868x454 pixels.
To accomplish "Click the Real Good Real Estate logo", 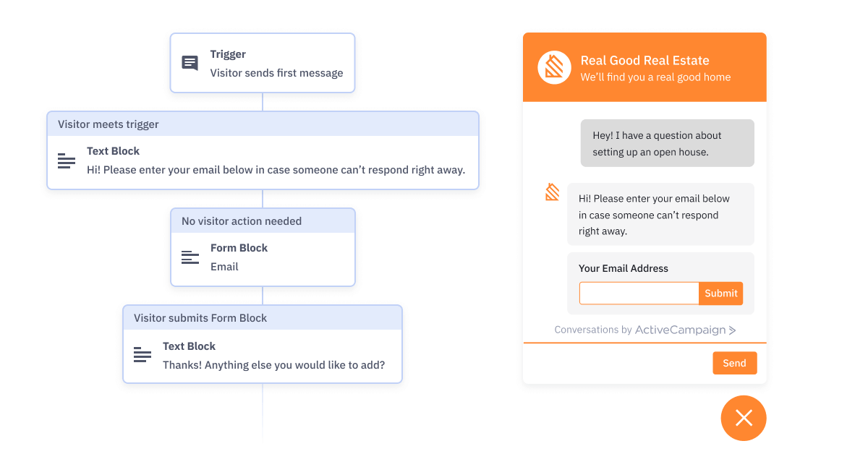I will click(554, 68).
